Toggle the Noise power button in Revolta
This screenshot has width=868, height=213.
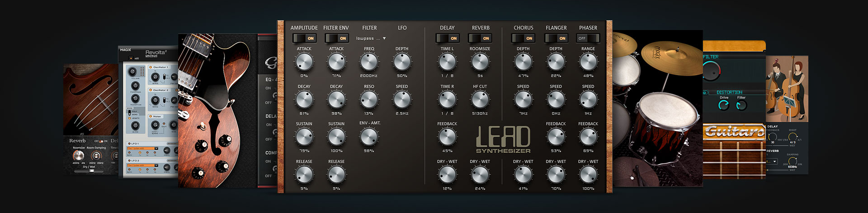pos(151,116)
